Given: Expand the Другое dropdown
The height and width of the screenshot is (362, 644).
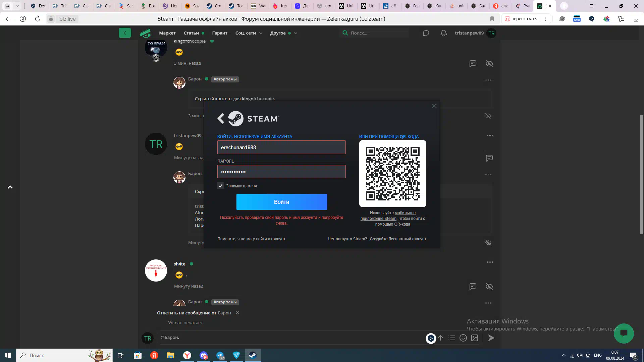Looking at the screenshot, I should click(283, 33).
